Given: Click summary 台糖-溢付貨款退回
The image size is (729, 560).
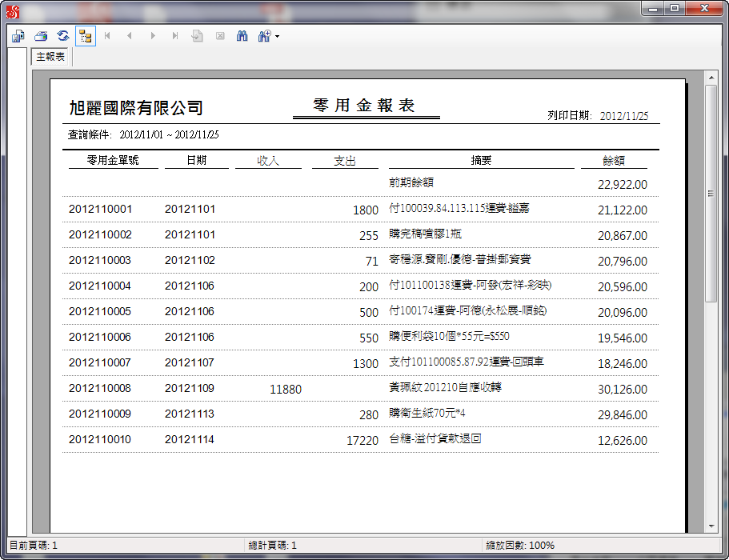Looking at the screenshot, I should pyautogui.click(x=435, y=438).
